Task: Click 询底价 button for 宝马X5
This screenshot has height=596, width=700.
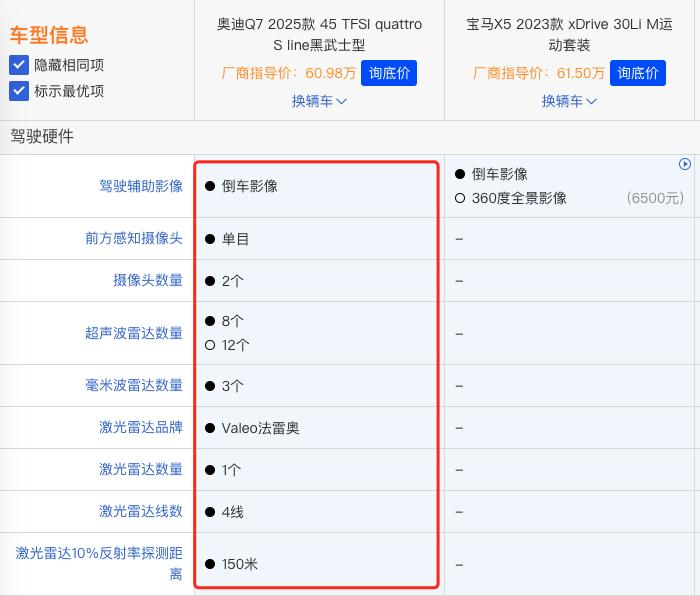Action: pyautogui.click(x=638, y=73)
